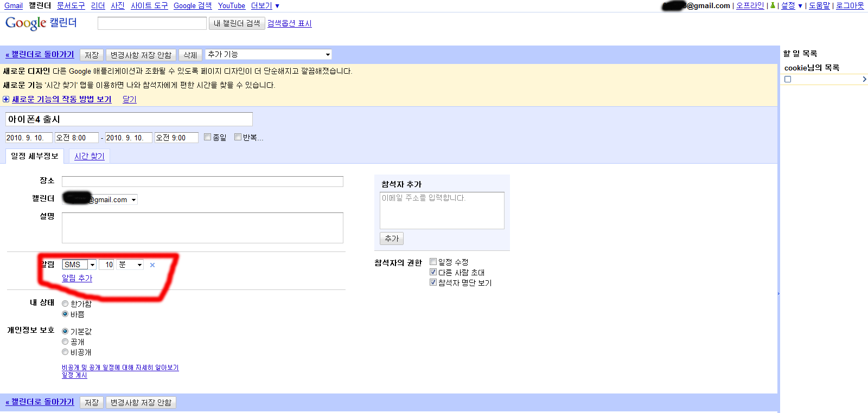This screenshot has height=413, width=868.
Task: Choose 기본값 privacy option
Action: [x=65, y=331]
